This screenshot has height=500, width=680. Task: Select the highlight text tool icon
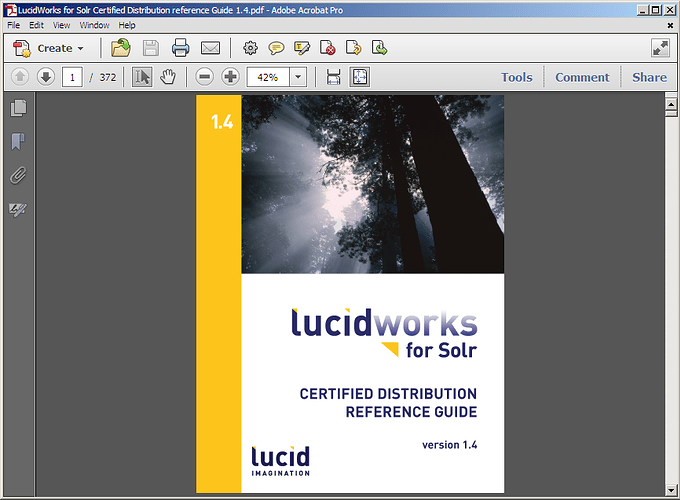[302, 48]
